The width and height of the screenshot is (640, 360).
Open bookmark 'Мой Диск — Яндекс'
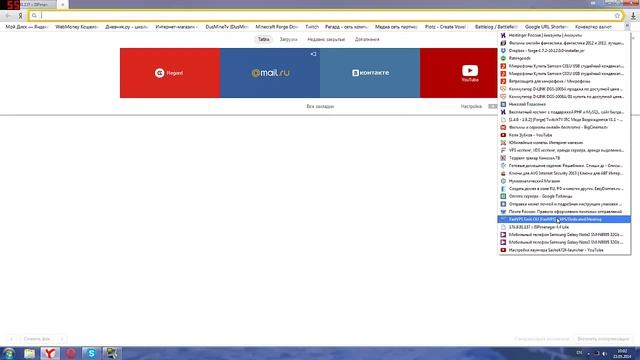tap(27, 27)
